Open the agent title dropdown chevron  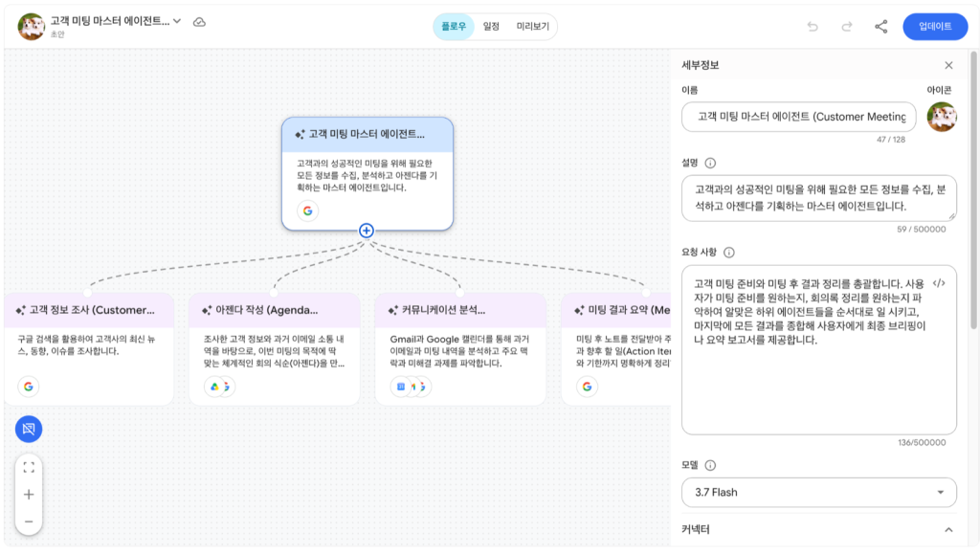pos(177,21)
